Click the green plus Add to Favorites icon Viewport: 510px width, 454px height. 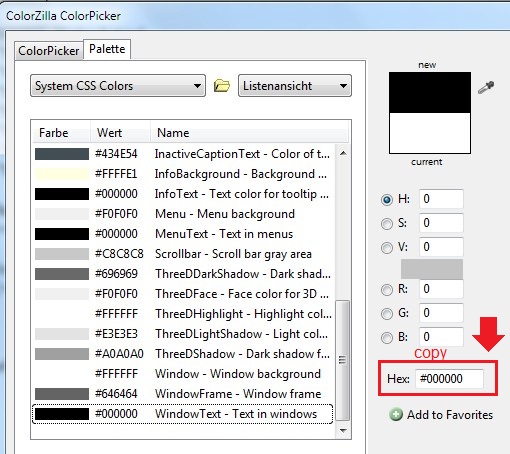(x=396, y=414)
